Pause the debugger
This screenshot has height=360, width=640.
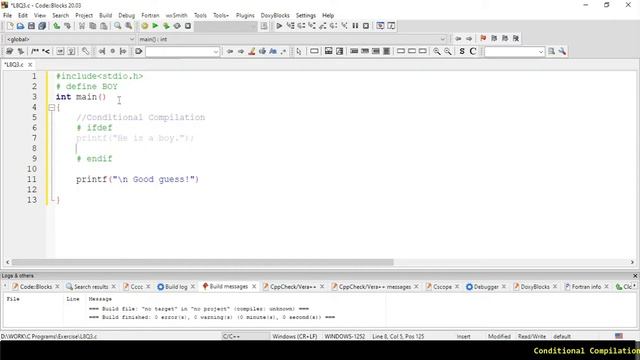click(x=355, y=26)
